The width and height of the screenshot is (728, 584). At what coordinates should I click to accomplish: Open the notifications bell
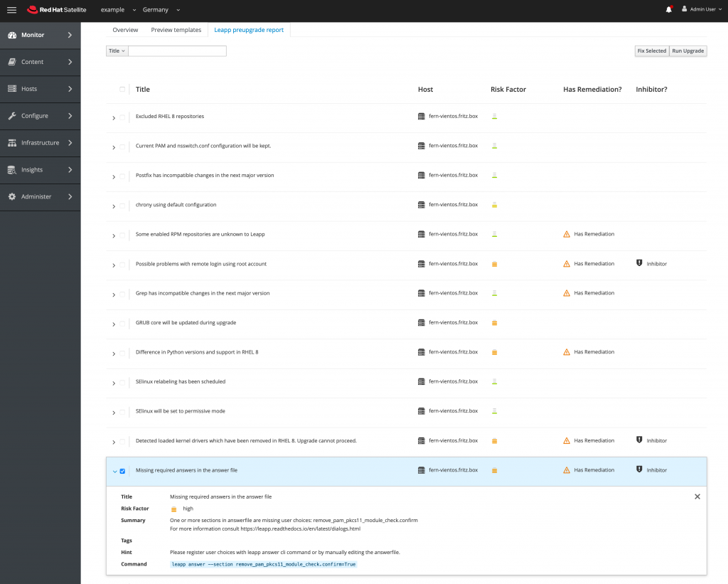[x=668, y=9]
